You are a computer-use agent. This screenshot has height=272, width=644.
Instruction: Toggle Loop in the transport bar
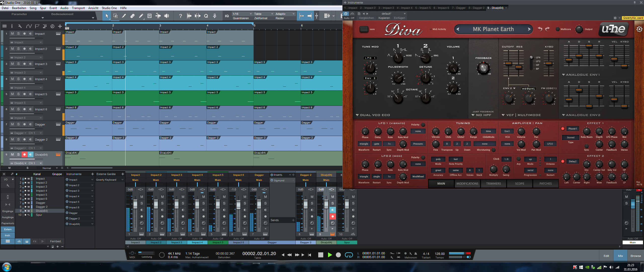point(349,255)
